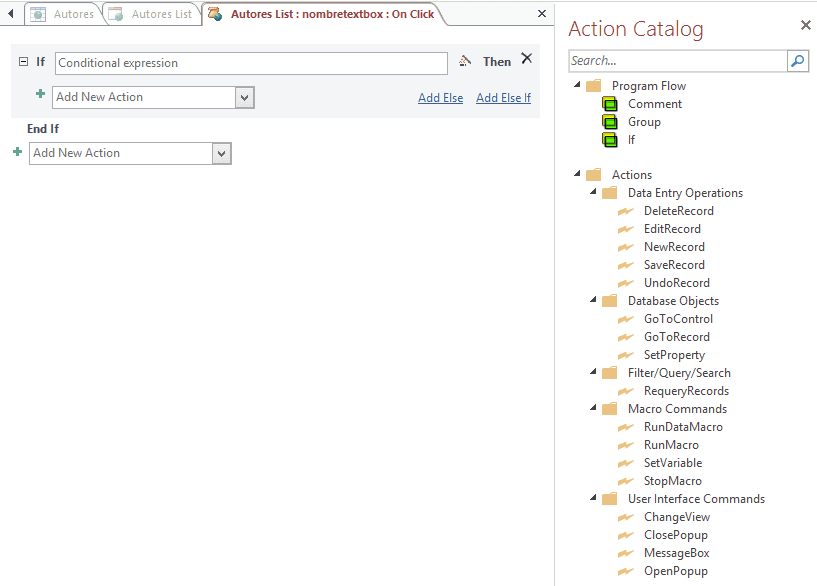Viewport: 817px width, 586px height.
Task: Select the Autores List nombretextbox On Click tab
Action: [323, 14]
